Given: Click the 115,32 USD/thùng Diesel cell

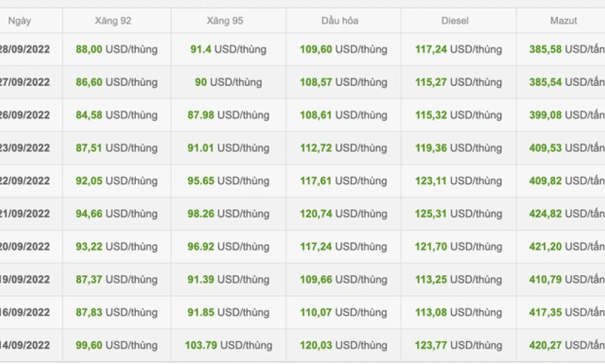Looking at the screenshot, I should coord(458,115).
